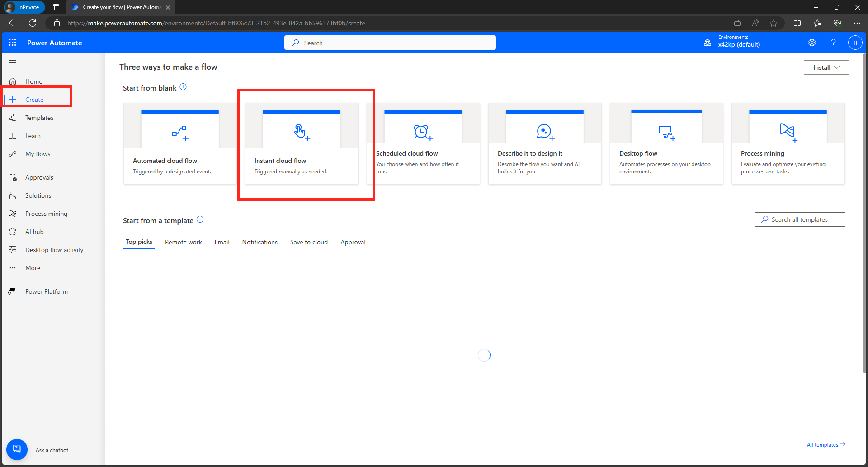Image resolution: width=868 pixels, height=467 pixels.
Task: Choose the Automated cloud flow card
Action: pos(180,143)
